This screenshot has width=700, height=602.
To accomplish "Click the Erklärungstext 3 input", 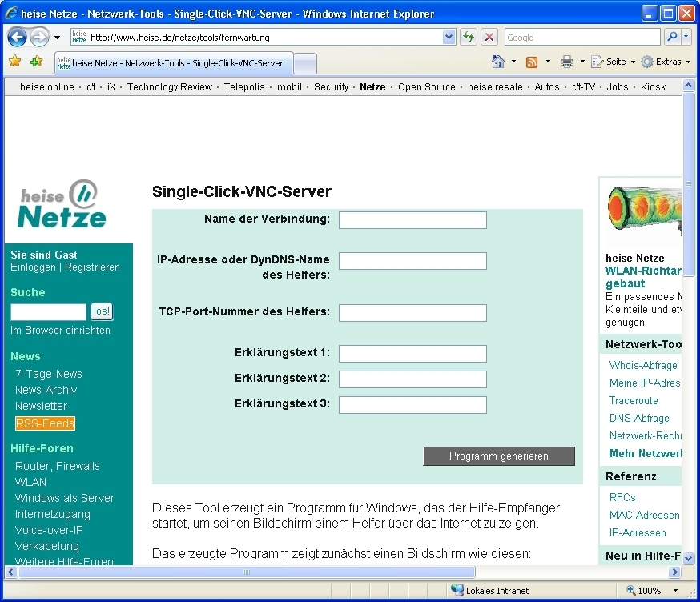I will tap(412, 405).
